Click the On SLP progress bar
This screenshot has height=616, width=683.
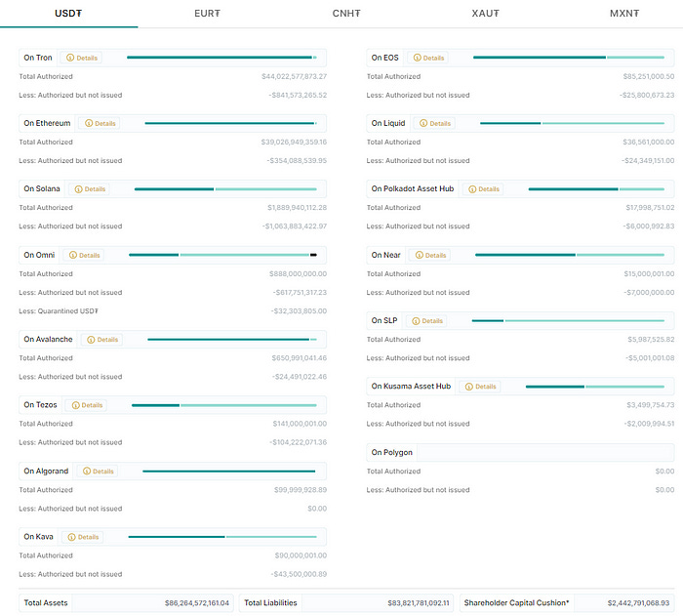point(568,321)
